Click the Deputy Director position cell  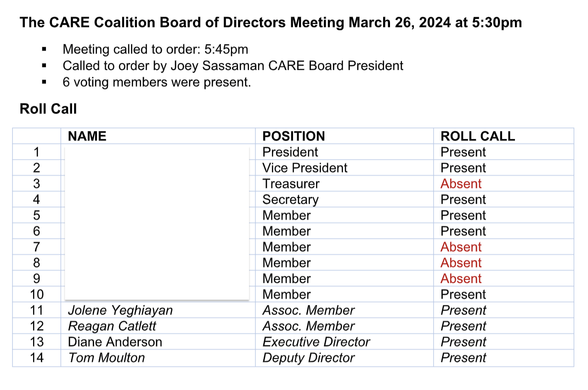click(308, 358)
